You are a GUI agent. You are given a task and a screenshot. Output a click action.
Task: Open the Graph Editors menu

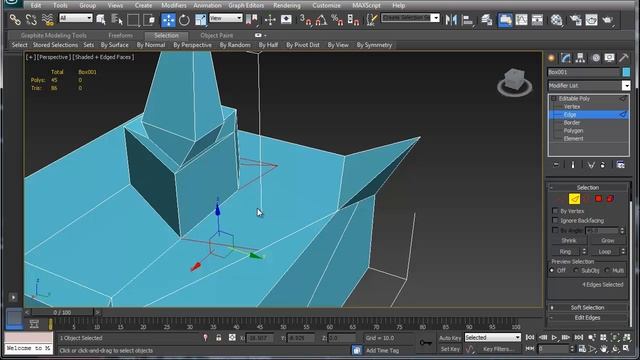(246, 5)
